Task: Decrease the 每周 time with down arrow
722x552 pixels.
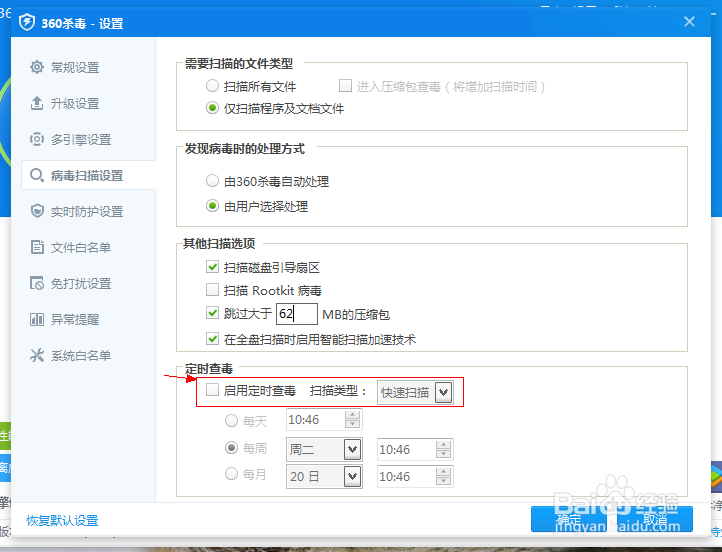Action: [x=443, y=454]
